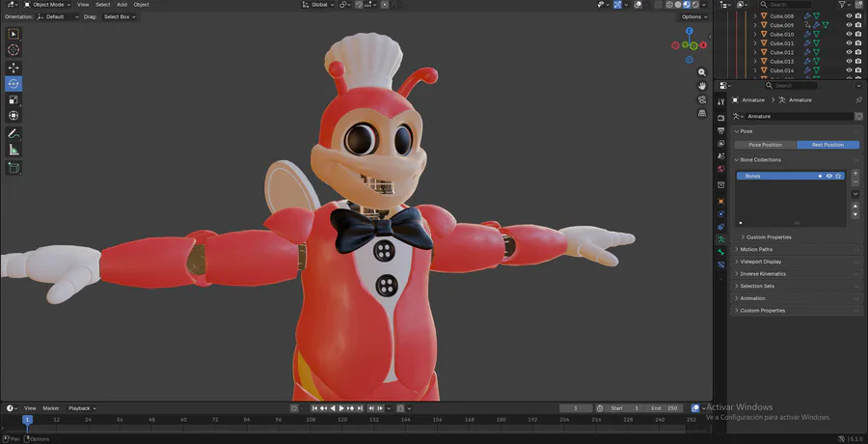Switch perspective/orthographic grid icon
This screenshot has height=444, width=868.
pos(702,113)
